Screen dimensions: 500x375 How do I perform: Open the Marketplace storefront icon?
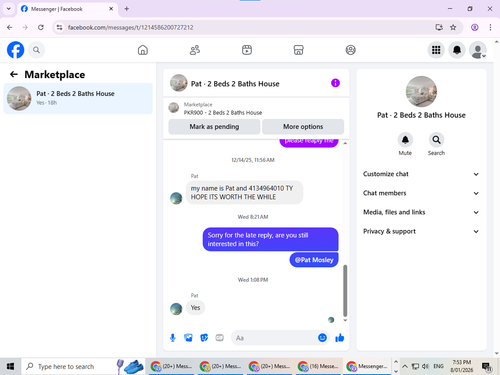[298, 50]
